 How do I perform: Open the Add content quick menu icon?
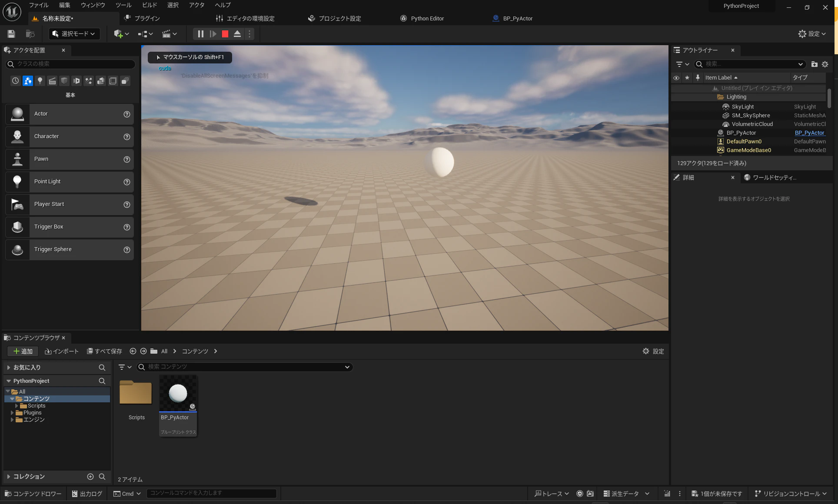point(121,34)
